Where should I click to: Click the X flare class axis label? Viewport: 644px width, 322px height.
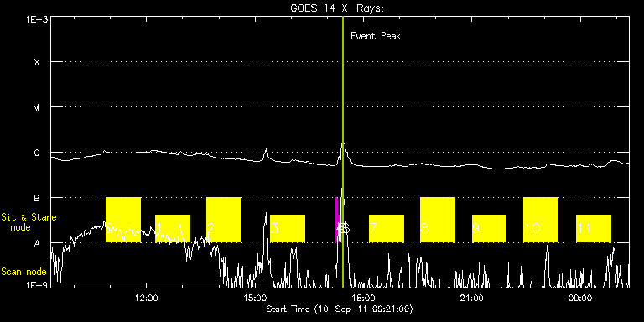tap(37, 62)
